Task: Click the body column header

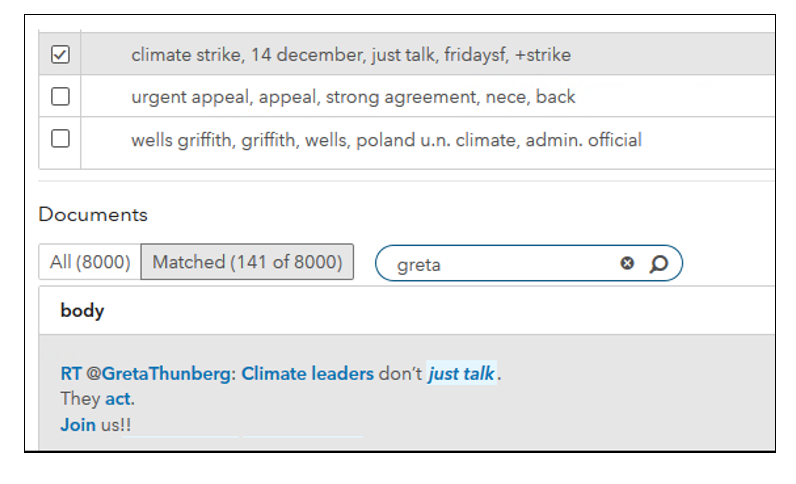Action: (x=82, y=310)
